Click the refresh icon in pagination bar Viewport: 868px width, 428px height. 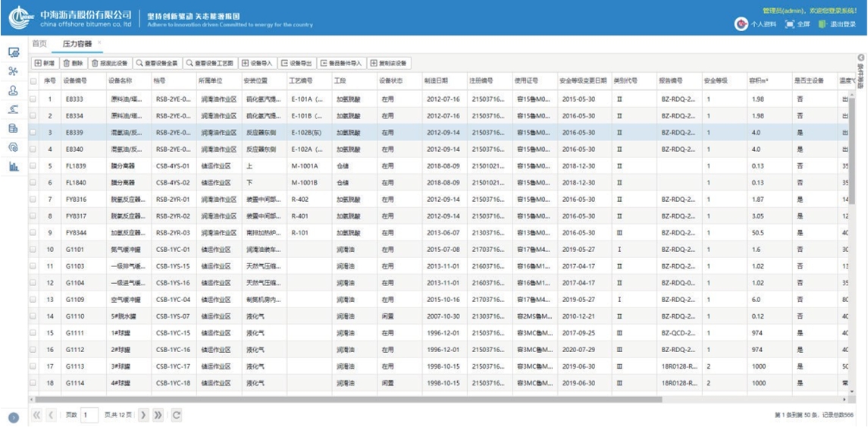tap(177, 415)
